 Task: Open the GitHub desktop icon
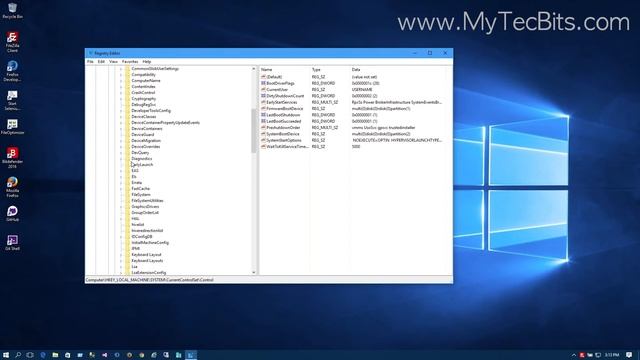click(12, 213)
